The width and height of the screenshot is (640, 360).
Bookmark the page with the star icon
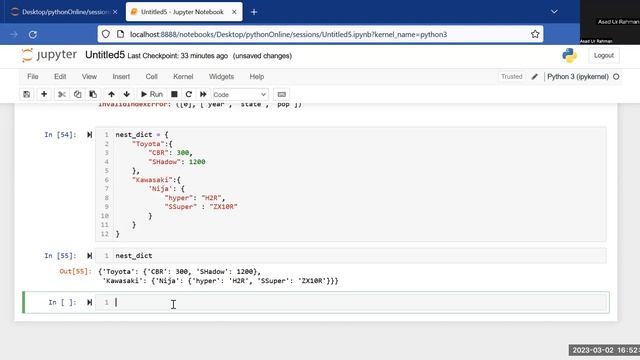click(x=535, y=34)
